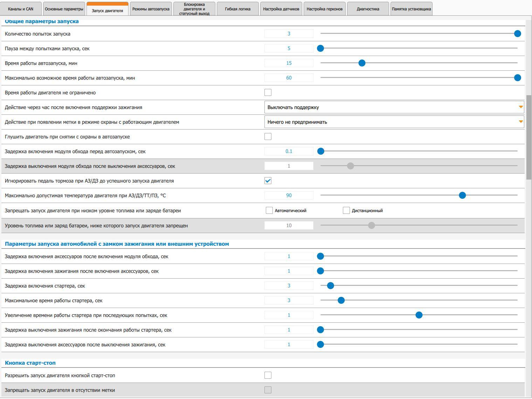Screen dimensions: 532x399
Task: Click the Максимально допустимая температура двигателя slider handle
Action: tap(462, 195)
